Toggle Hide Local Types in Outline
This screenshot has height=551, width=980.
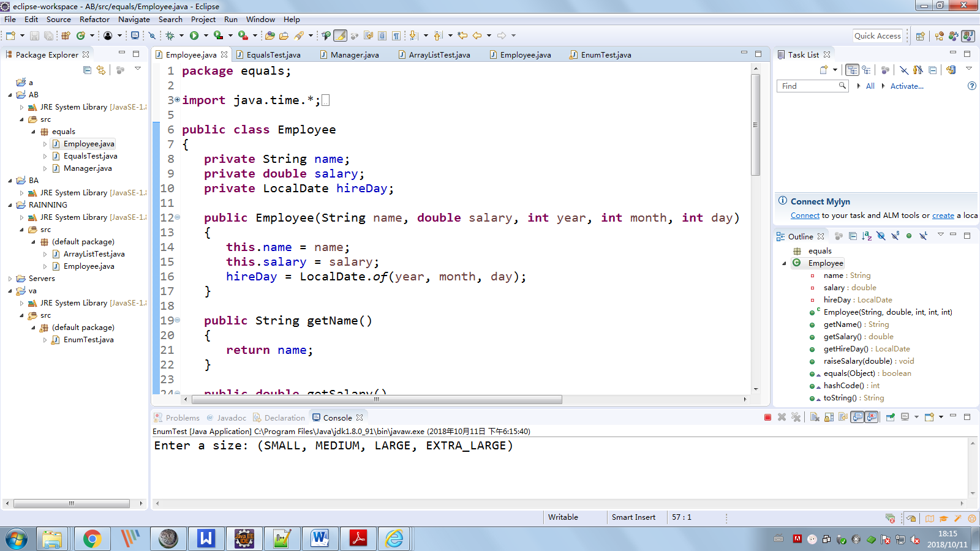(x=923, y=236)
